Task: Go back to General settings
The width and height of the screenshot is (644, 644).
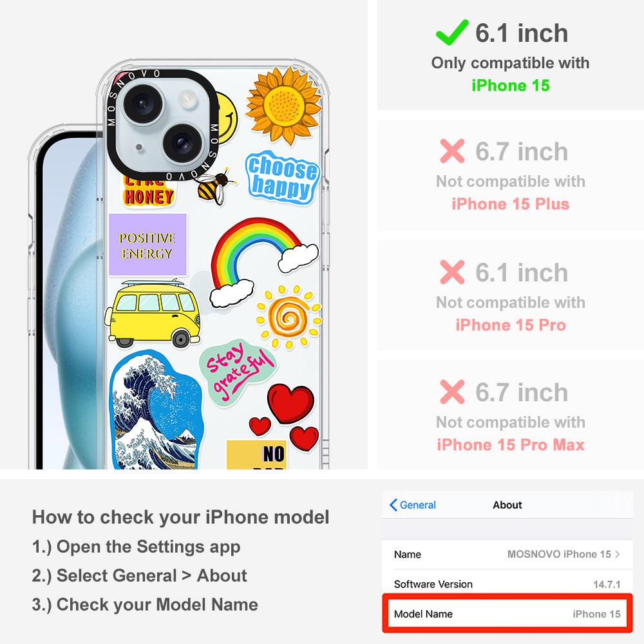Action: click(x=413, y=505)
